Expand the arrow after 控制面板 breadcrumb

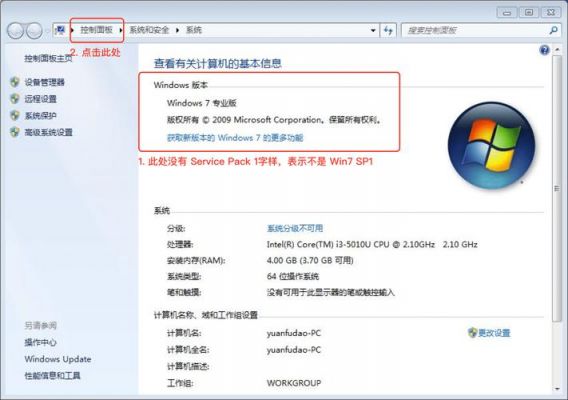click(x=121, y=30)
